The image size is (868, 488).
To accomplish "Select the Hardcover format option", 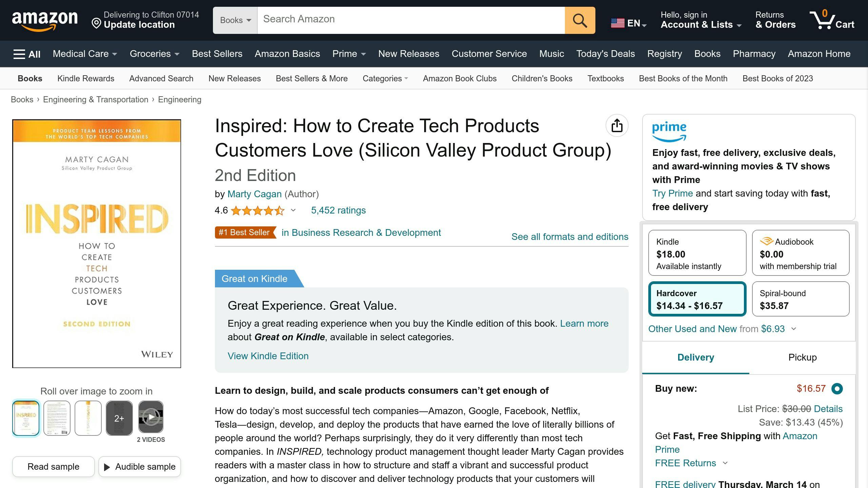I will click(x=697, y=299).
